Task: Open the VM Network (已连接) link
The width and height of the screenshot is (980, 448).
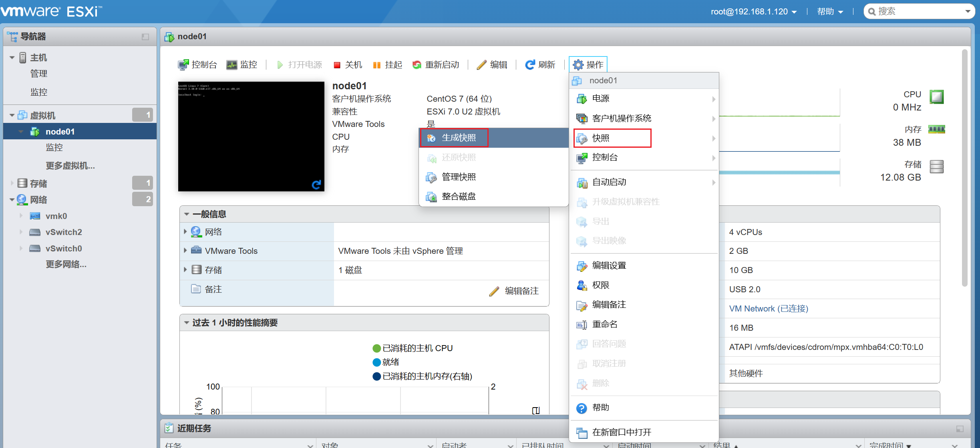Action: coord(769,309)
